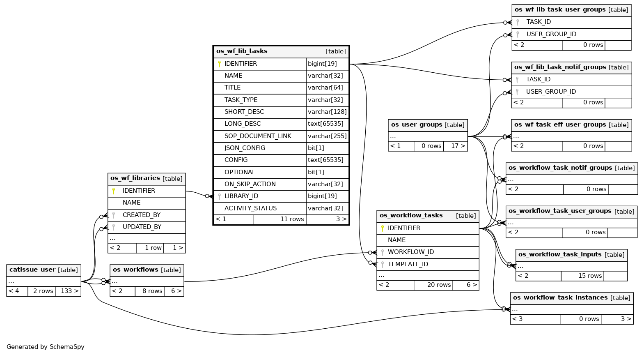Click the '1 row' count in os_wf_libraries

pos(150,248)
